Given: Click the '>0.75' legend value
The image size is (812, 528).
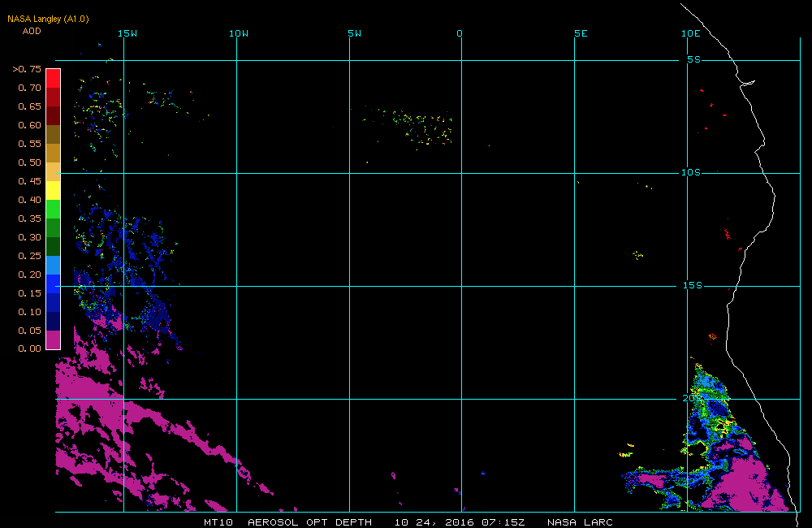Looking at the screenshot, I should click(x=27, y=69).
